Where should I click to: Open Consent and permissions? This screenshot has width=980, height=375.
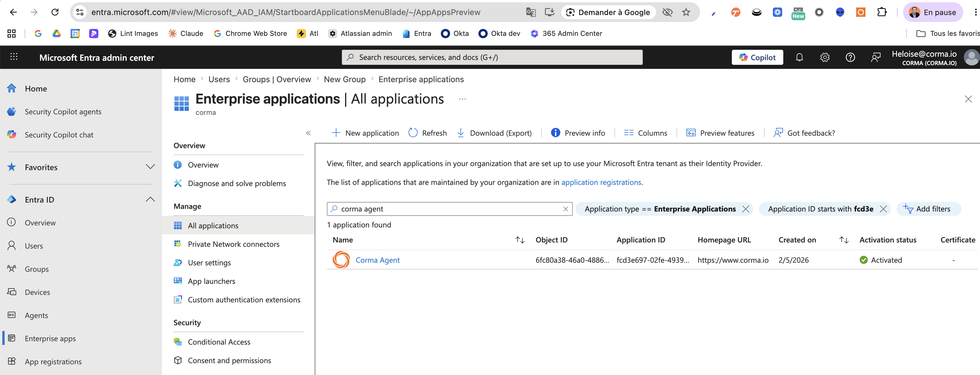pos(229,361)
